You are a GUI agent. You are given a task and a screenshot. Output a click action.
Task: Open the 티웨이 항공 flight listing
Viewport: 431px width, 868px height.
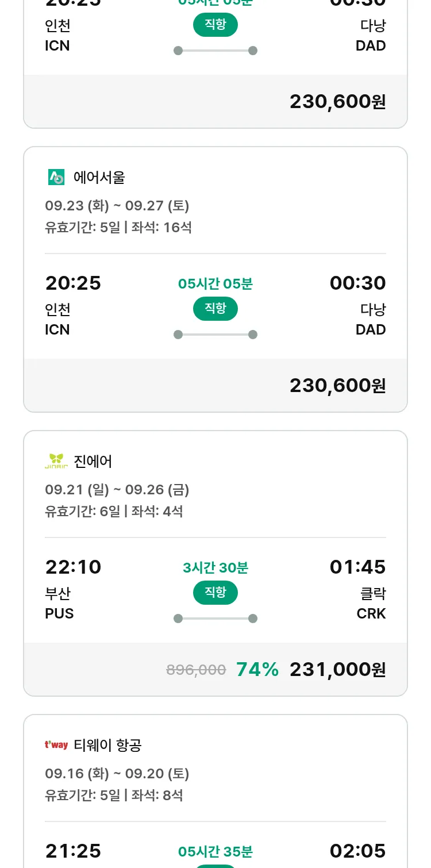107,746
